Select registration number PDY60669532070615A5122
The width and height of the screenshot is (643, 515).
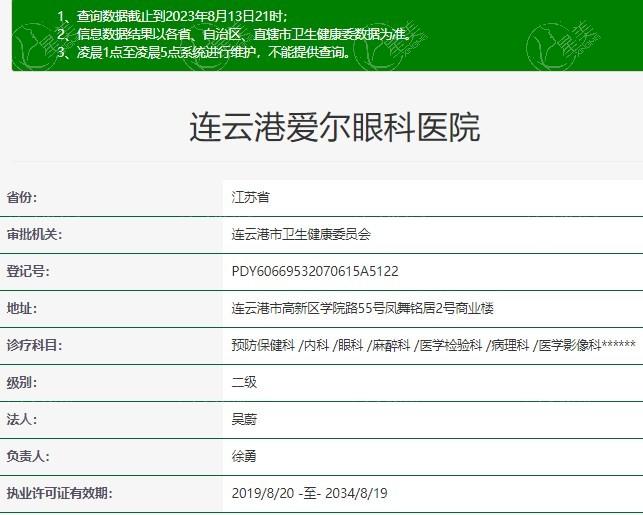(315, 271)
